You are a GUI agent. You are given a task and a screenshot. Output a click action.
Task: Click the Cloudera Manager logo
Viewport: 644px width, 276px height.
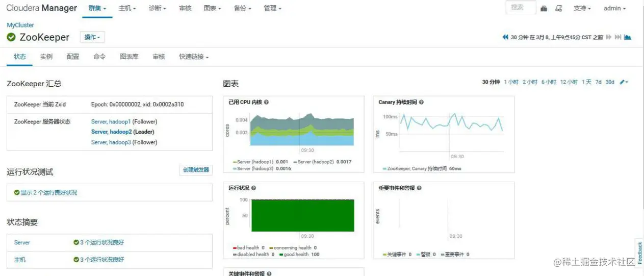coord(41,8)
